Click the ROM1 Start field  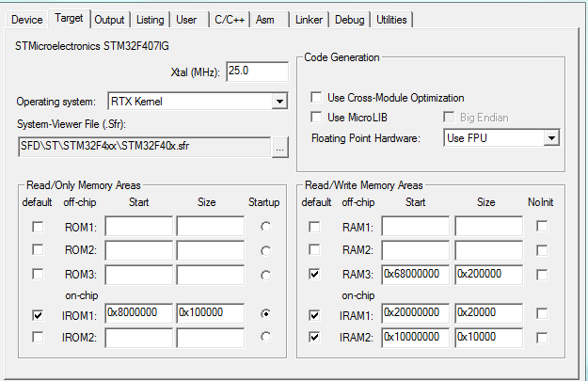coord(138,226)
